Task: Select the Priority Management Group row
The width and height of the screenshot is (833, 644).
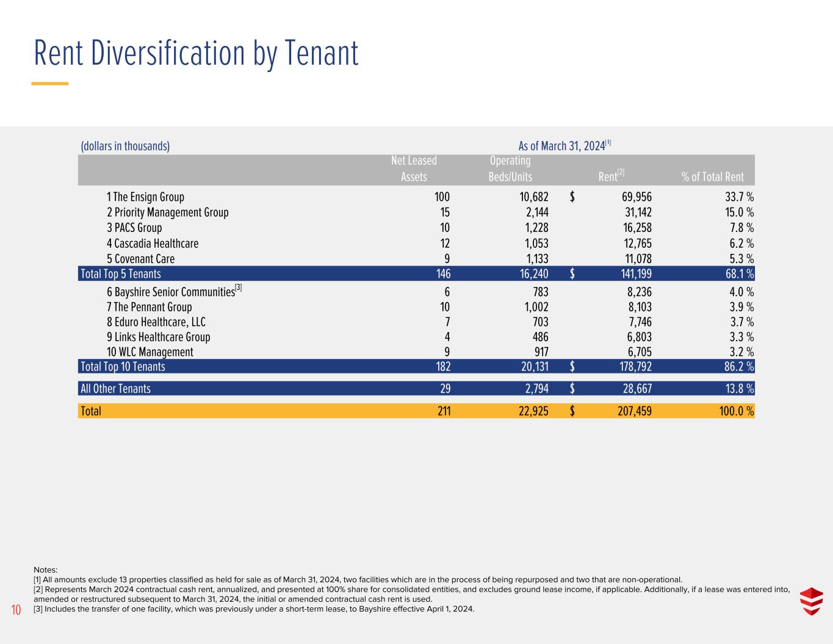Action: (417, 212)
